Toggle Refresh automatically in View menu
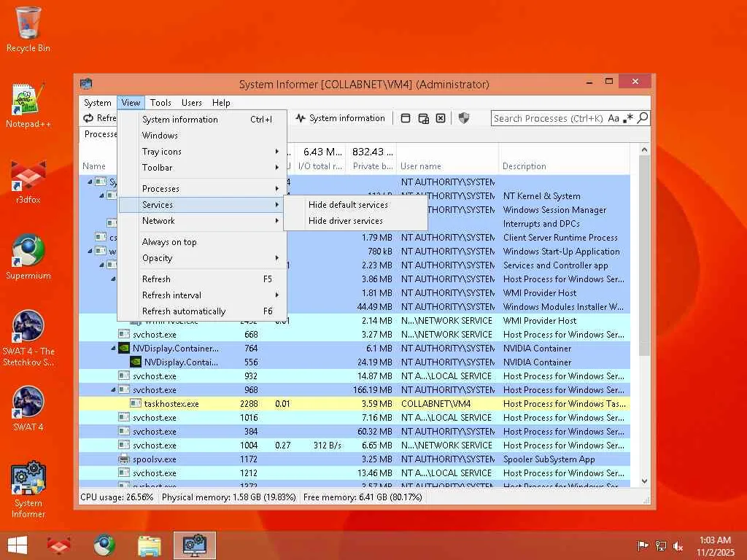 [x=202, y=311]
